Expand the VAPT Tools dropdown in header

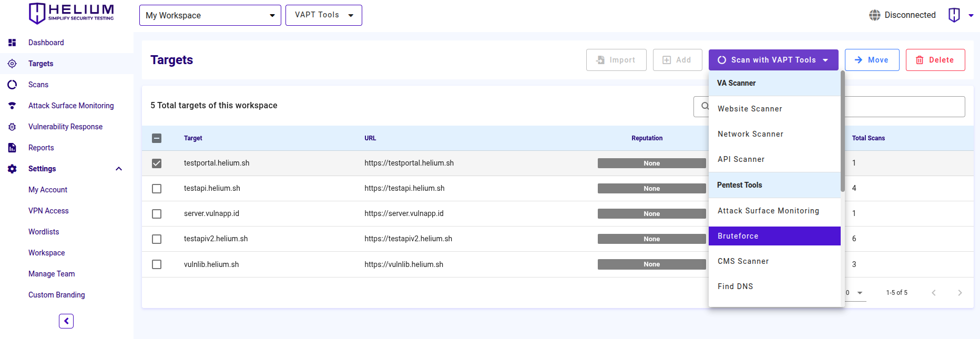pos(323,15)
